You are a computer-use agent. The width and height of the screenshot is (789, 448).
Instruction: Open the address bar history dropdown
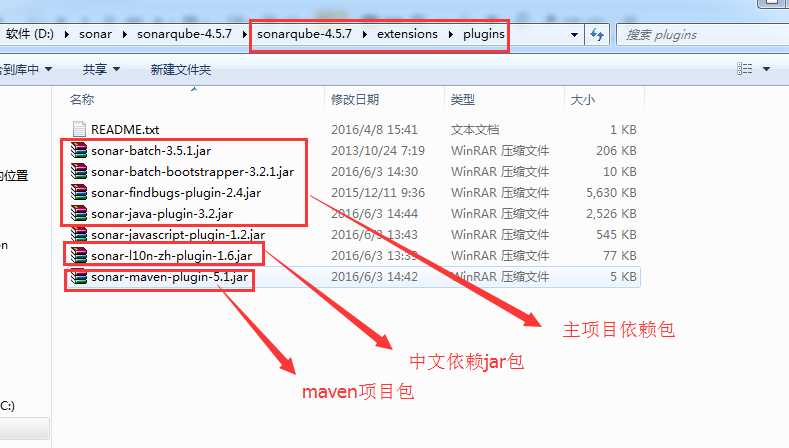pyautogui.click(x=574, y=35)
